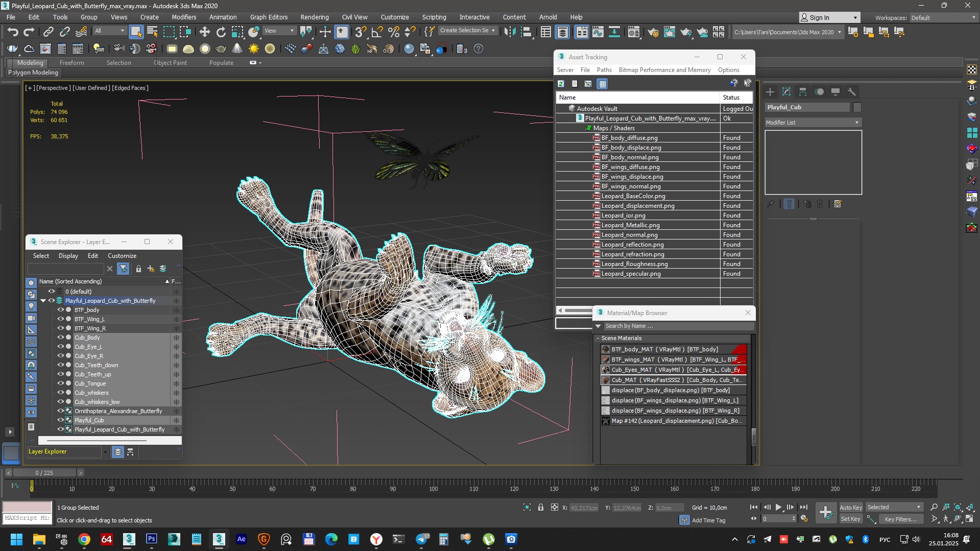Select the Select and Move tool
Image resolution: width=980 pixels, height=551 pixels.
[204, 32]
